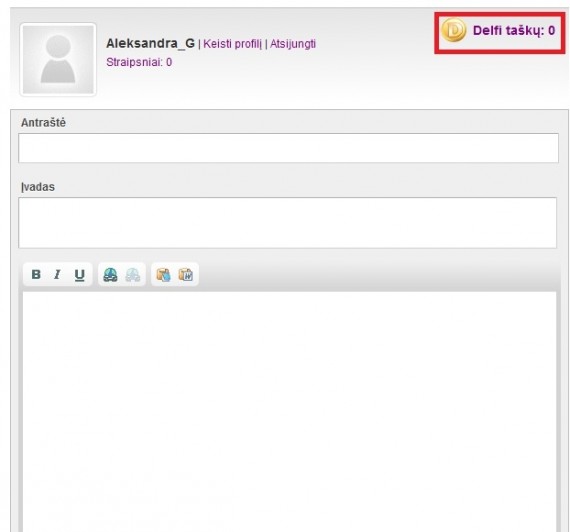
Task: Open the Straipsniai: 0 articles link
Action: pos(139,63)
